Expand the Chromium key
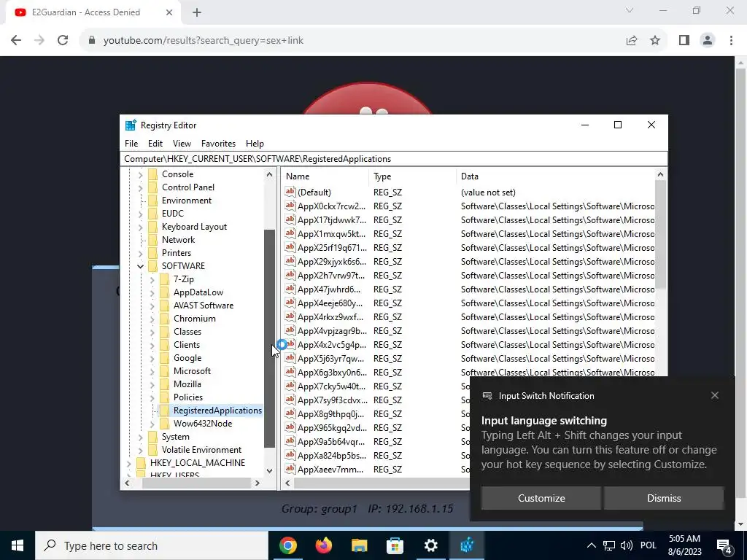 click(152, 319)
